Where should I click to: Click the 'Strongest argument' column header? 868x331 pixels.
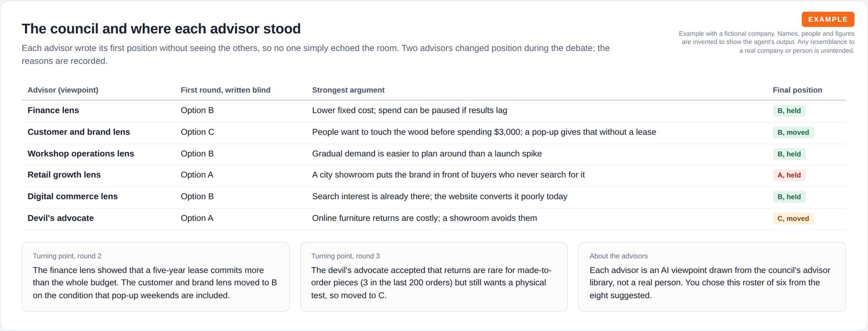[x=348, y=90]
